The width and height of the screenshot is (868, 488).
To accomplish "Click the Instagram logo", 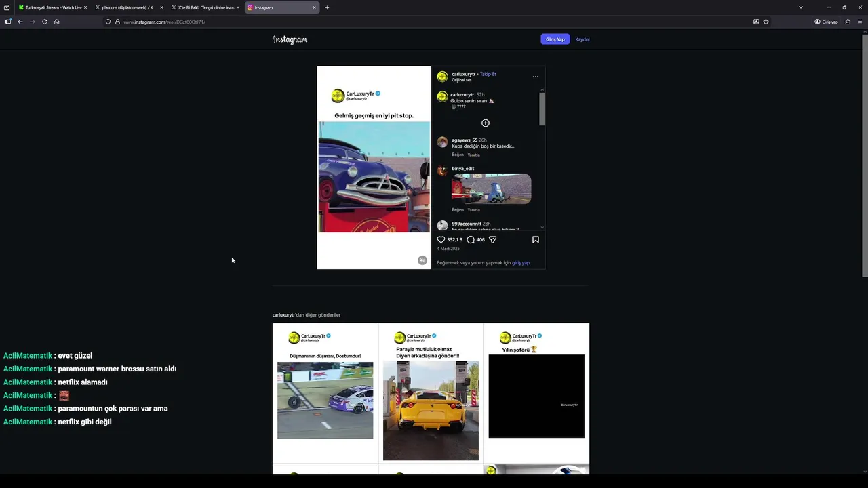I will [x=290, y=39].
